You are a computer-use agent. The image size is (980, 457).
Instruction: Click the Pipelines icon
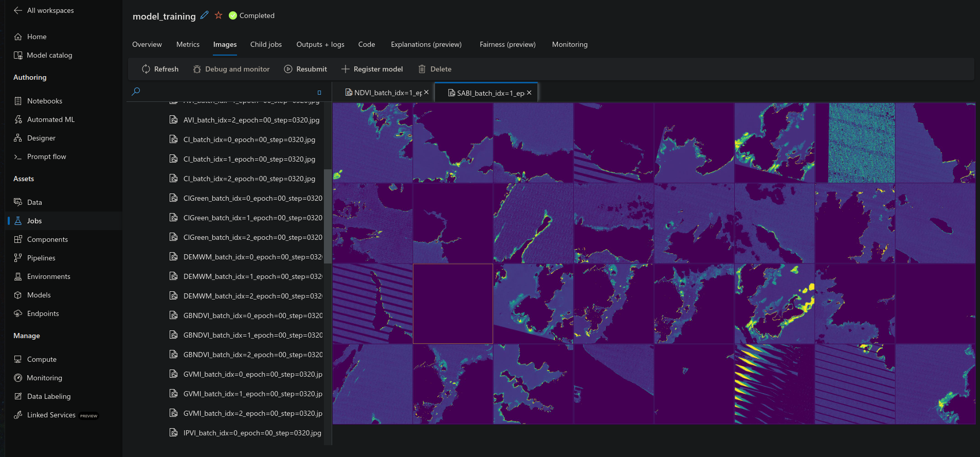[x=18, y=258]
